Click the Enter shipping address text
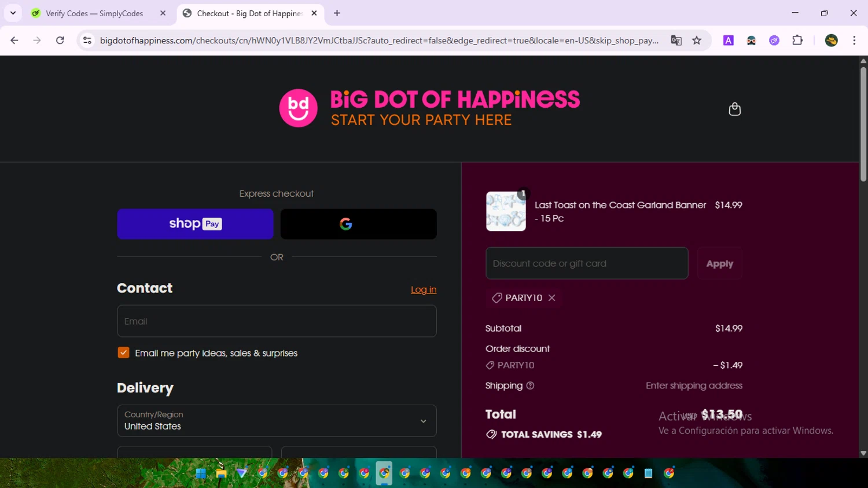Screen dimensions: 868x488 click(x=694, y=386)
